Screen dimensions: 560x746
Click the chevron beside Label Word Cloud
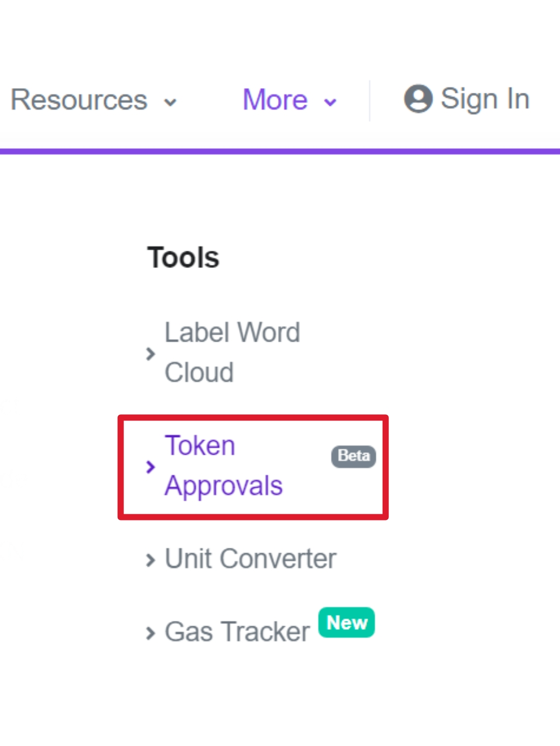point(150,354)
